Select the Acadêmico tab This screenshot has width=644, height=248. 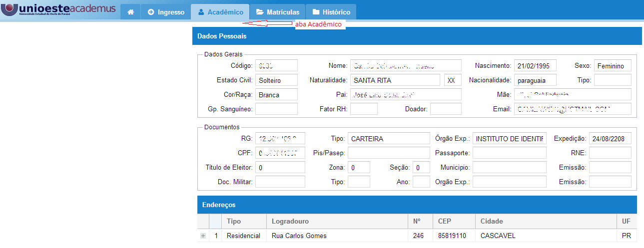point(220,12)
